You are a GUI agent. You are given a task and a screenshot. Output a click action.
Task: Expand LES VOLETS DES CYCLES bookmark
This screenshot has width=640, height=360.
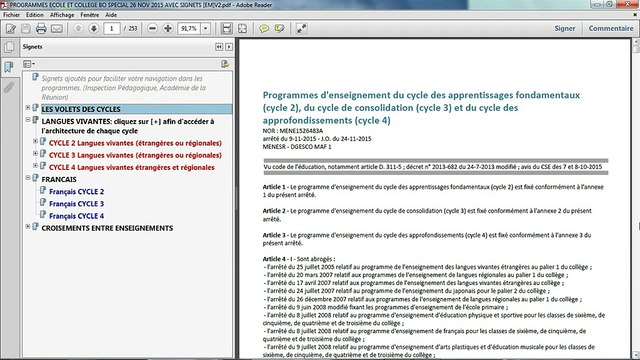28,108
